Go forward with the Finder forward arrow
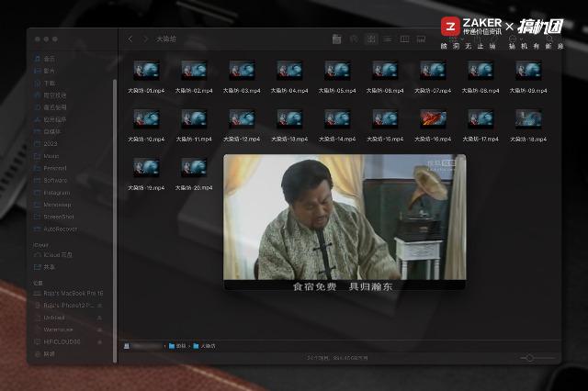Image resolution: width=588 pixels, height=391 pixels. (x=145, y=39)
